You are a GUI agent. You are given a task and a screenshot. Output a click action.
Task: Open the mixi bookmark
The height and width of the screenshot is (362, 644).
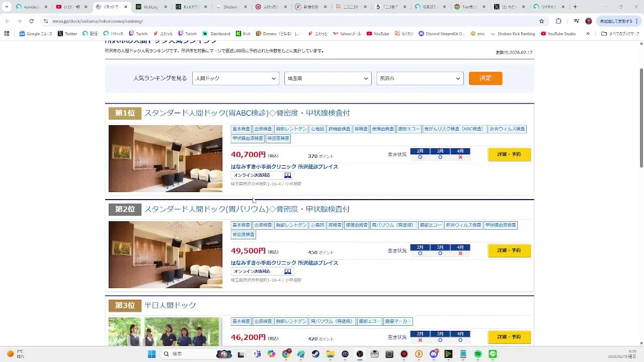click(477, 34)
